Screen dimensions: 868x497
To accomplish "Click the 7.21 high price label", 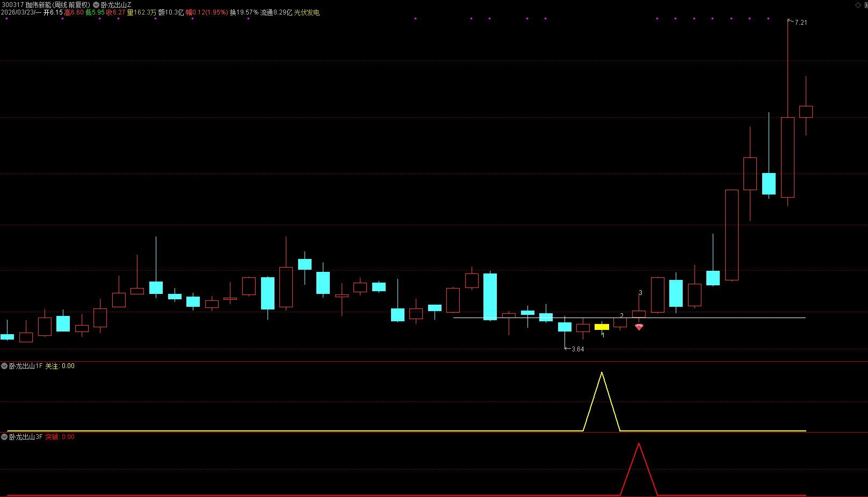I will [x=800, y=23].
